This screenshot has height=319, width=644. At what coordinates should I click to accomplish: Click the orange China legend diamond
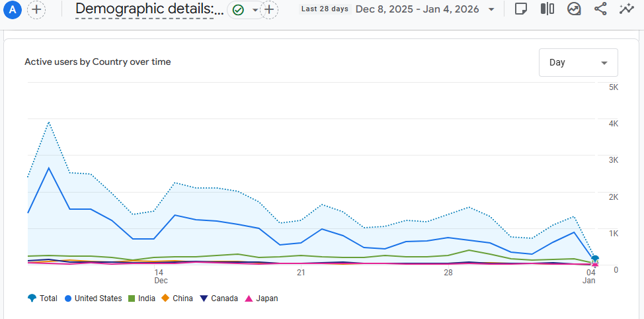(166, 298)
